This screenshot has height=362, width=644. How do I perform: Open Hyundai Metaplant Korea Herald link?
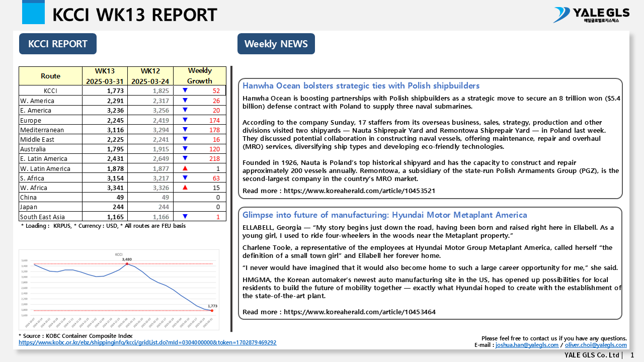[359, 312]
